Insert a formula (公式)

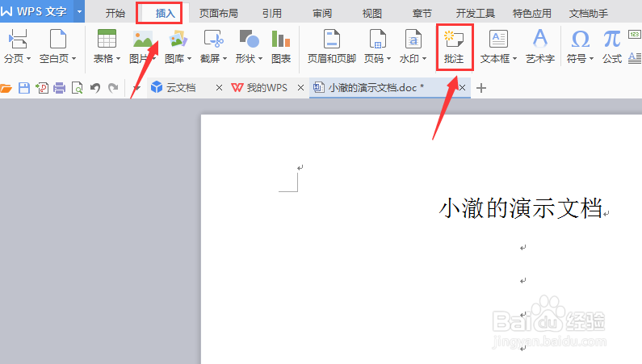pyautogui.click(x=612, y=46)
